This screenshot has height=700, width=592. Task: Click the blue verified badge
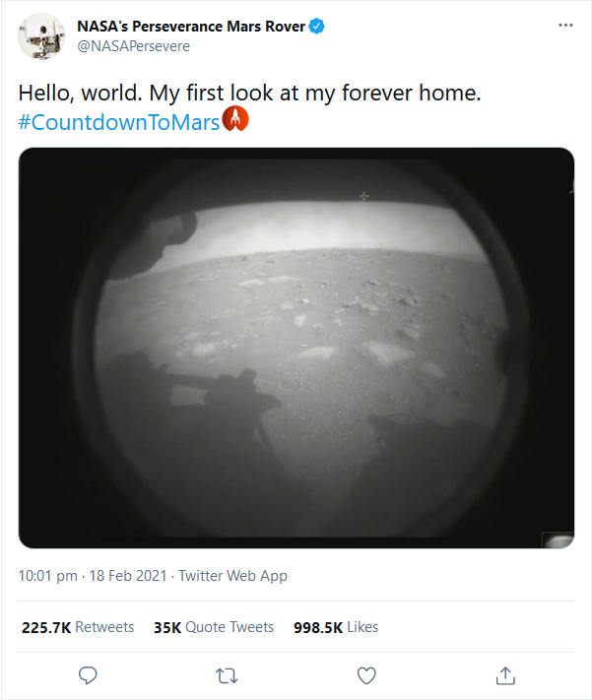click(x=317, y=27)
